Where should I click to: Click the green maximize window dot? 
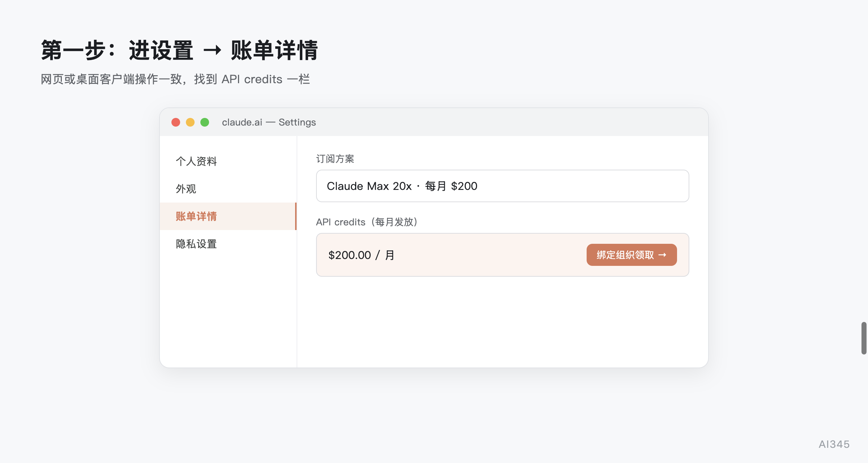click(205, 122)
